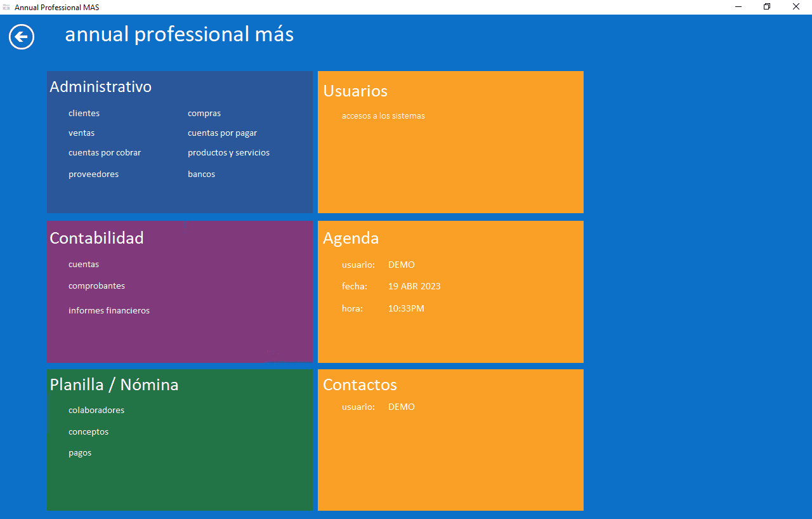Go to bancos
This screenshot has height=519, width=812.
click(x=201, y=174)
